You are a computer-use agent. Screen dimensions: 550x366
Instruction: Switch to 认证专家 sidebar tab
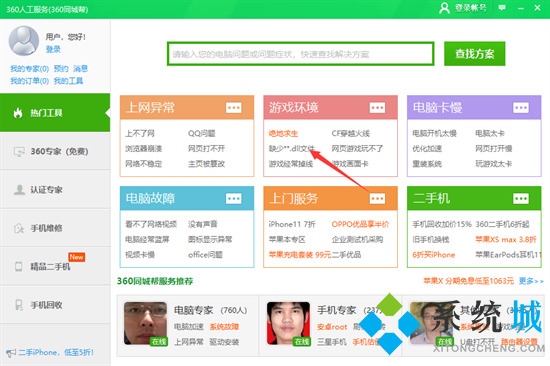(55, 189)
